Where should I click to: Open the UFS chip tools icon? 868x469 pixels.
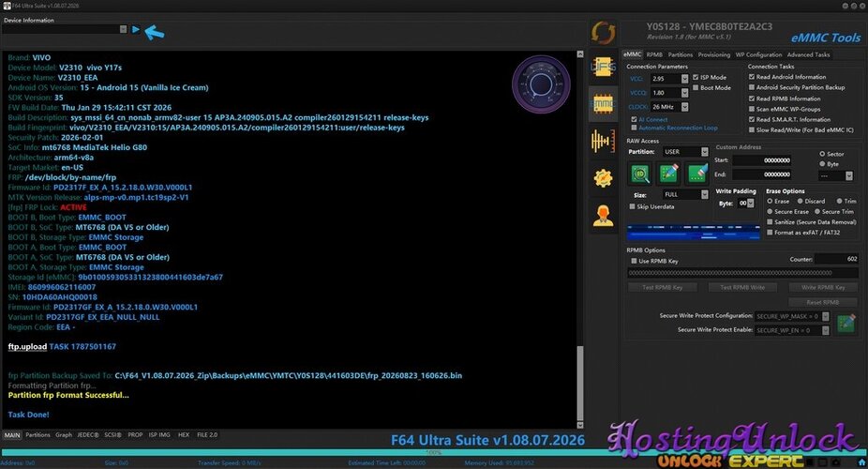603,68
